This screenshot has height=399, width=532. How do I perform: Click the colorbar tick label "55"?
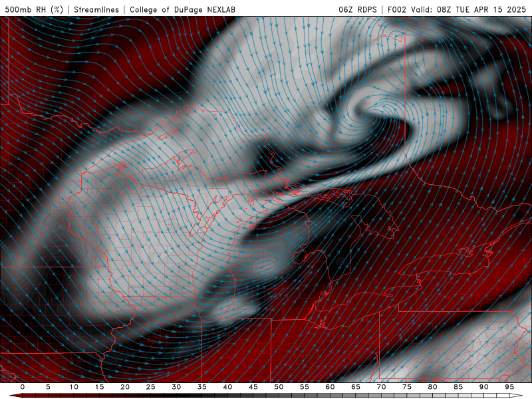(305, 387)
